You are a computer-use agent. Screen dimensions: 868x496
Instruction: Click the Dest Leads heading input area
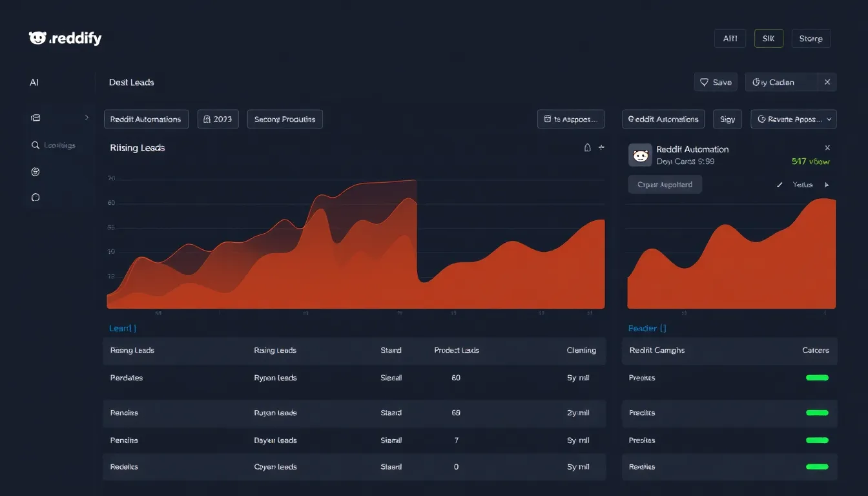[x=132, y=82]
